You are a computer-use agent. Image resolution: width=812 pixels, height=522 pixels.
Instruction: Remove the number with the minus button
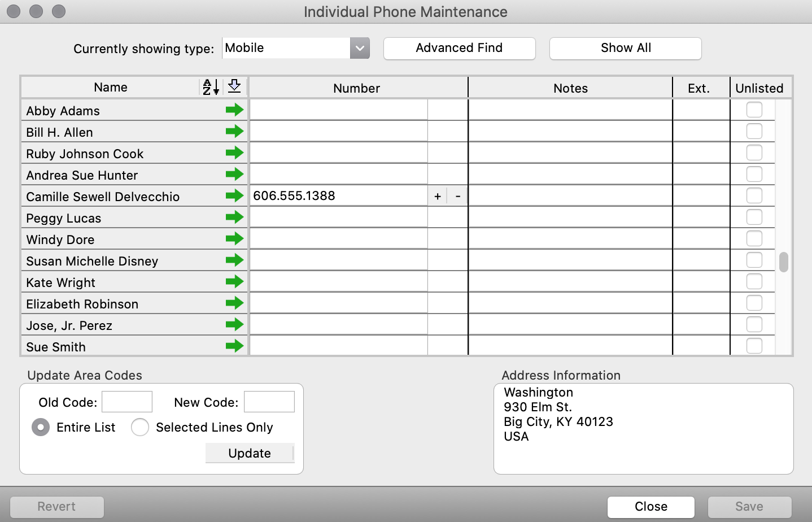point(458,196)
